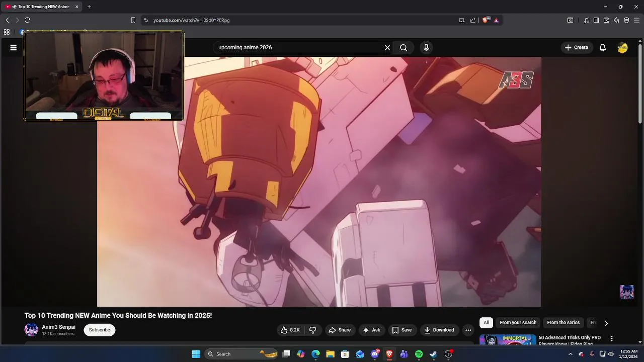The height and width of the screenshot is (362, 644).
Task: Open Brave Rewards triangle icon
Action: (496, 20)
